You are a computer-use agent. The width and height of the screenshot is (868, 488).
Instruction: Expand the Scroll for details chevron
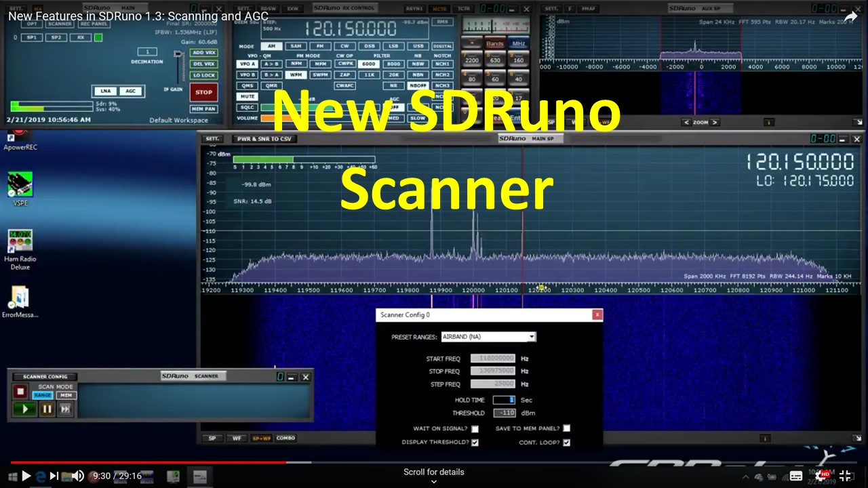pyautogui.click(x=434, y=481)
